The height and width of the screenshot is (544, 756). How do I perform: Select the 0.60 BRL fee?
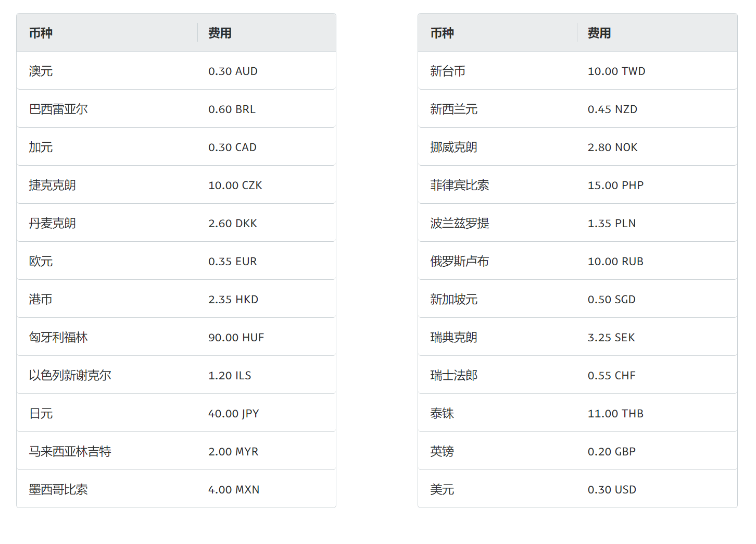232,109
